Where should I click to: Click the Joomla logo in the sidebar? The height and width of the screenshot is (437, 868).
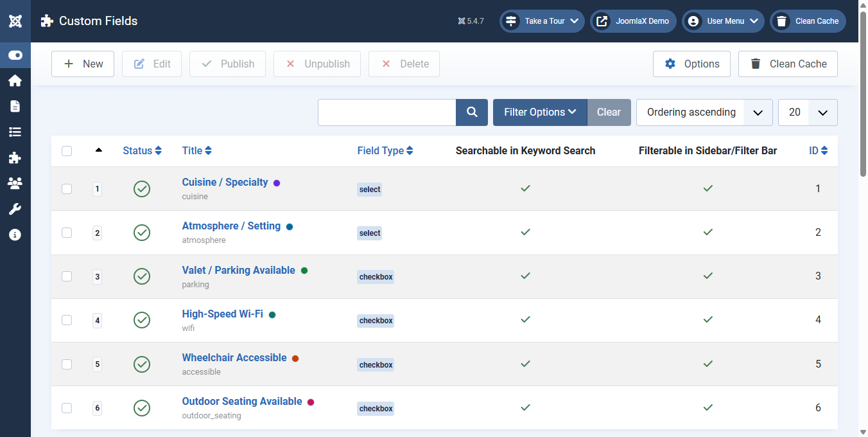[15, 21]
